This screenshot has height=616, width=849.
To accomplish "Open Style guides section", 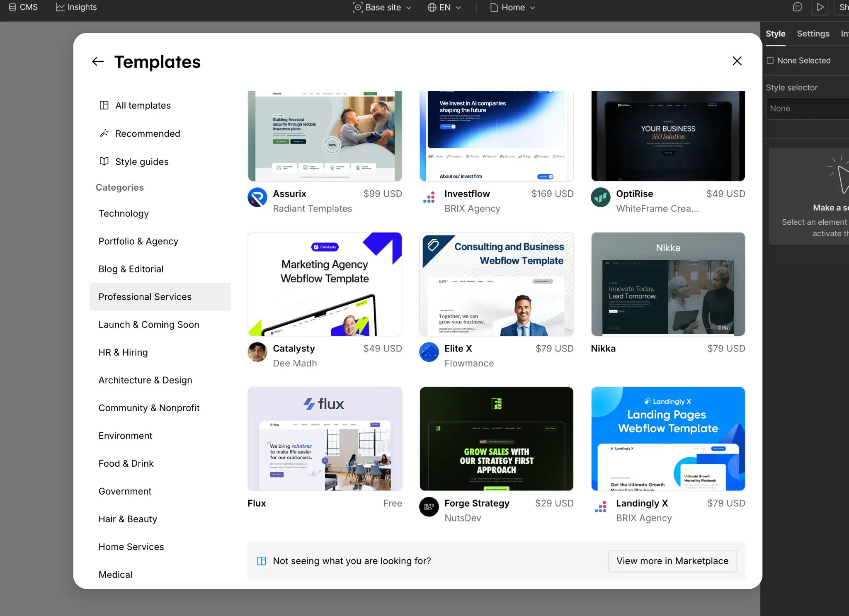I will pyautogui.click(x=160, y=162).
